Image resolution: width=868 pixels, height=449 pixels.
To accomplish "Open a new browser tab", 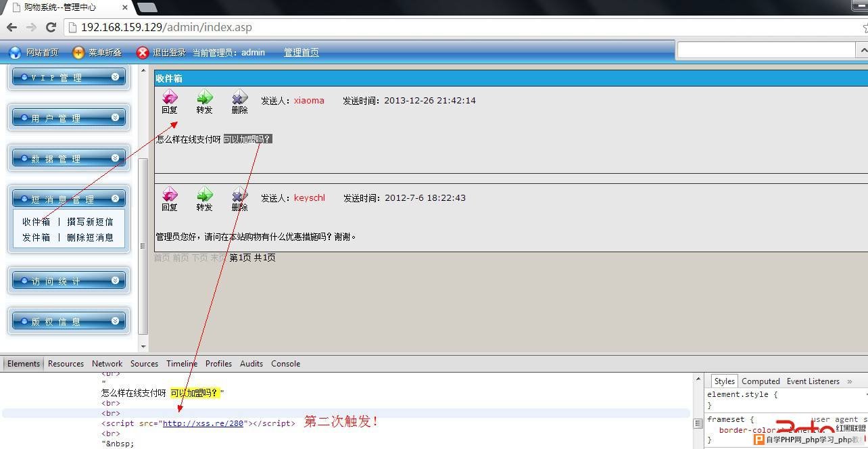I will click(147, 7).
